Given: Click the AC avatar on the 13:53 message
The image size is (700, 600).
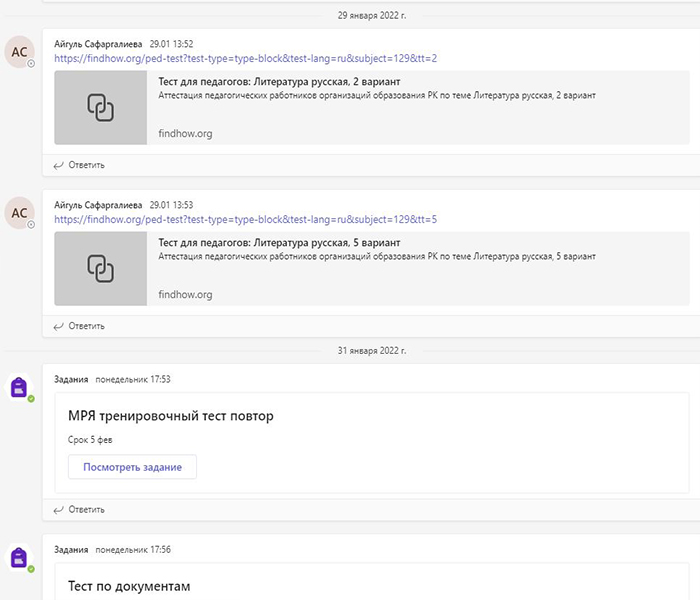Looking at the screenshot, I should tap(20, 212).
